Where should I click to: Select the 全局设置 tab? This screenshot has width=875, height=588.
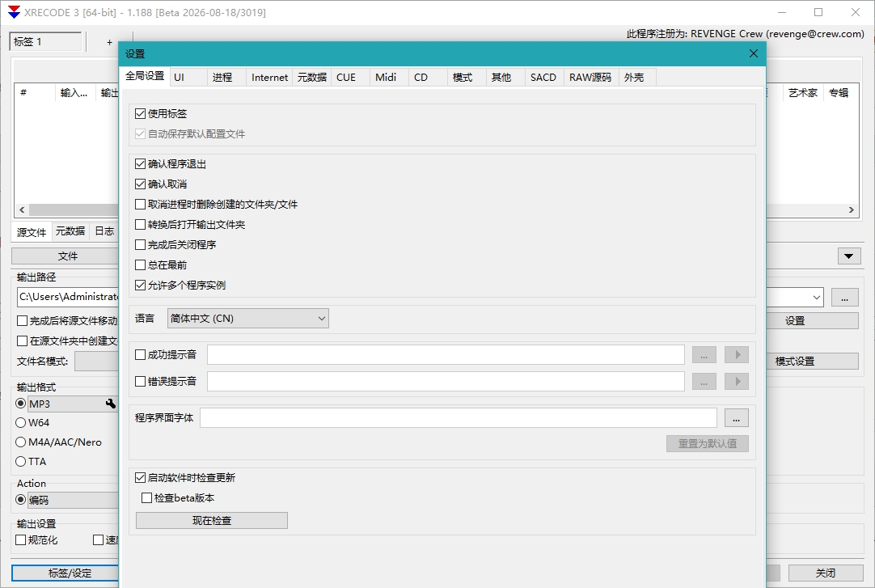(x=145, y=76)
